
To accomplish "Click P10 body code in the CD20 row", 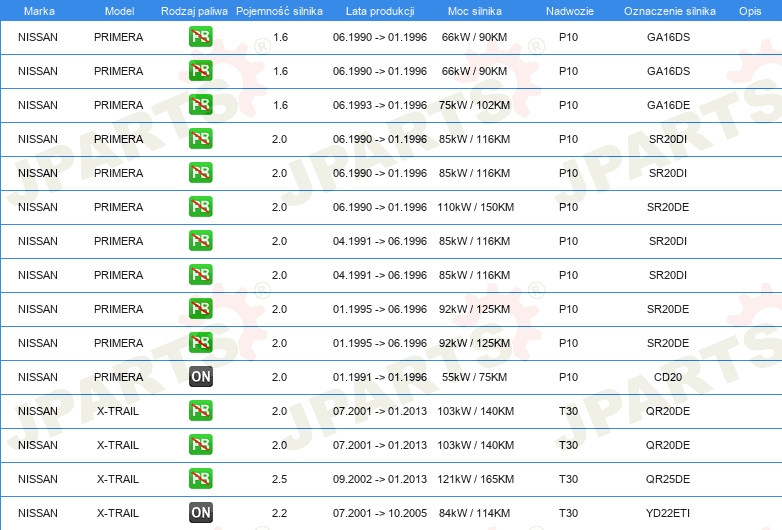I will pyautogui.click(x=568, y=377).
